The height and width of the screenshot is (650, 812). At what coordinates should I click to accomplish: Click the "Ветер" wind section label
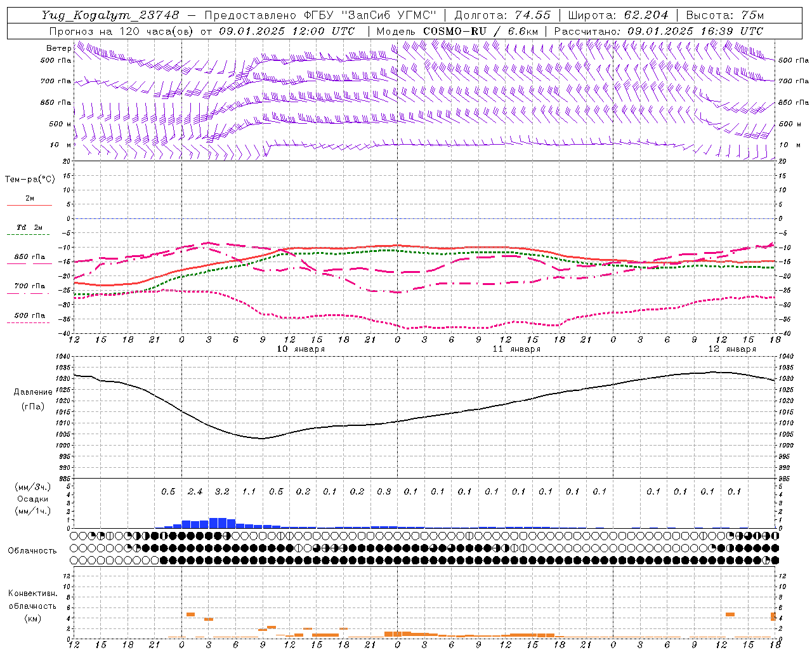(59, 48)
